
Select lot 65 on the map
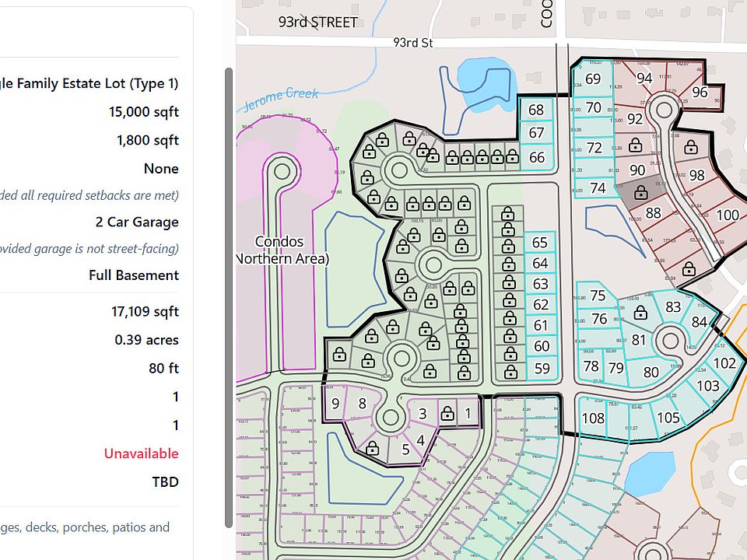(x=539, y=243)
